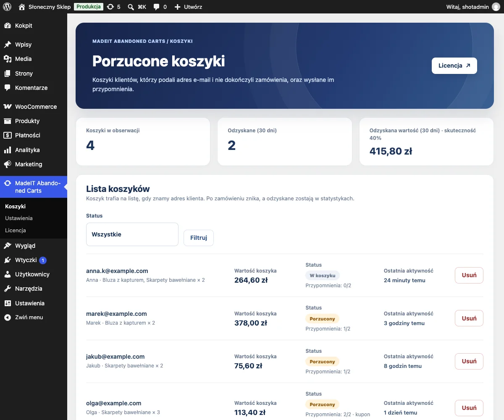Viewport: 504px width, 420px height.
Task: Click cart value 264,60 zł
Action: tap(251, 280)
